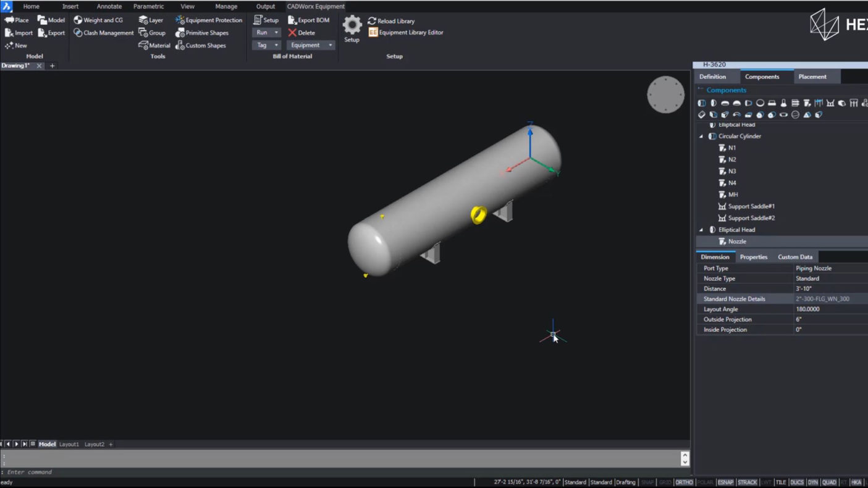Switch to Layout1 tab

point(69,444)
